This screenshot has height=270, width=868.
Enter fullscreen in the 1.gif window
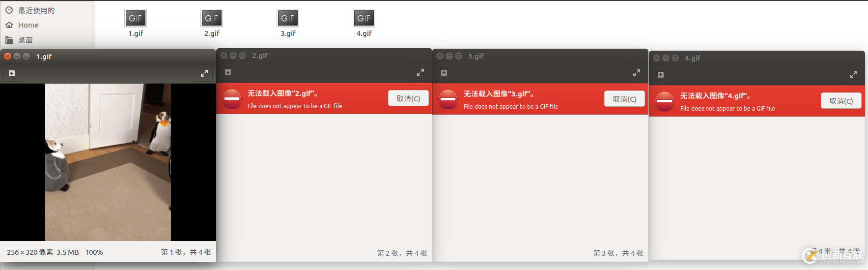click(204, 73)
